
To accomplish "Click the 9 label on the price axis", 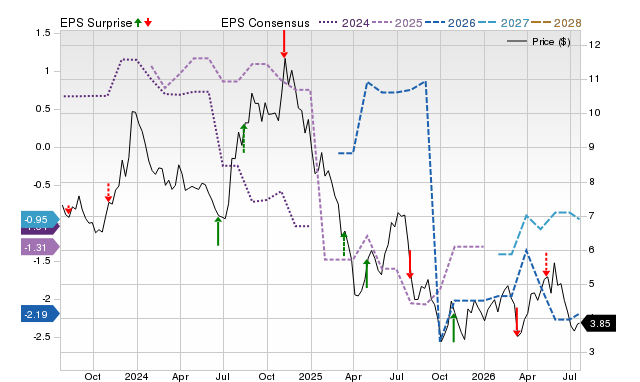I will (x=592, y=147).
